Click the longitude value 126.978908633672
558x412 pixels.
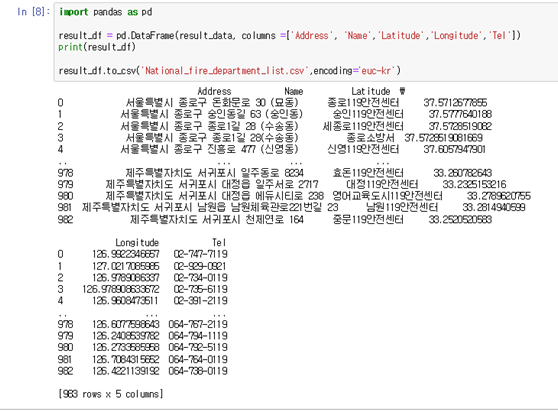pyautogui.click(x=121, y=289)
